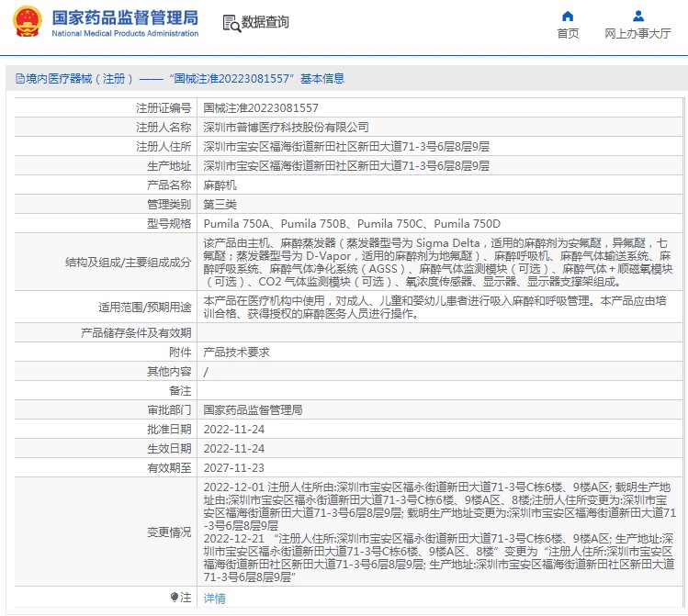This screenshot has height=616, width=688.
Task: Click the 批准日期 label
Action: (169, 430)
